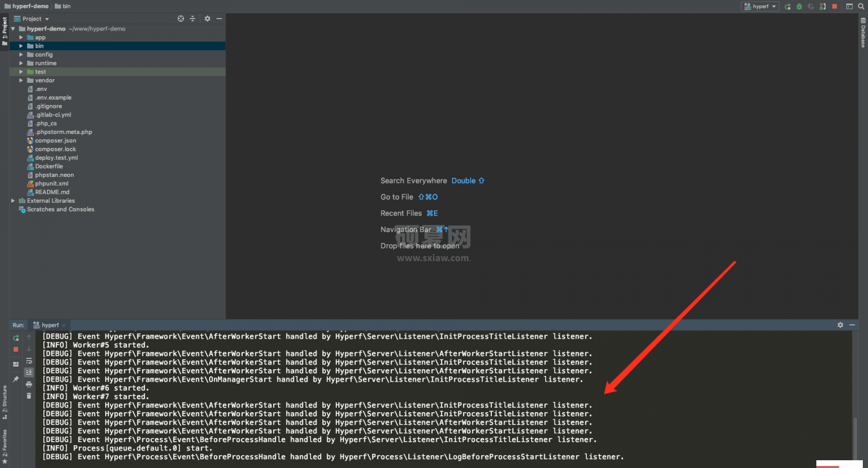The width and height of the screenshot is (868, 468).
Task: Pin the Run tab
Action: [x=16, y=379]
